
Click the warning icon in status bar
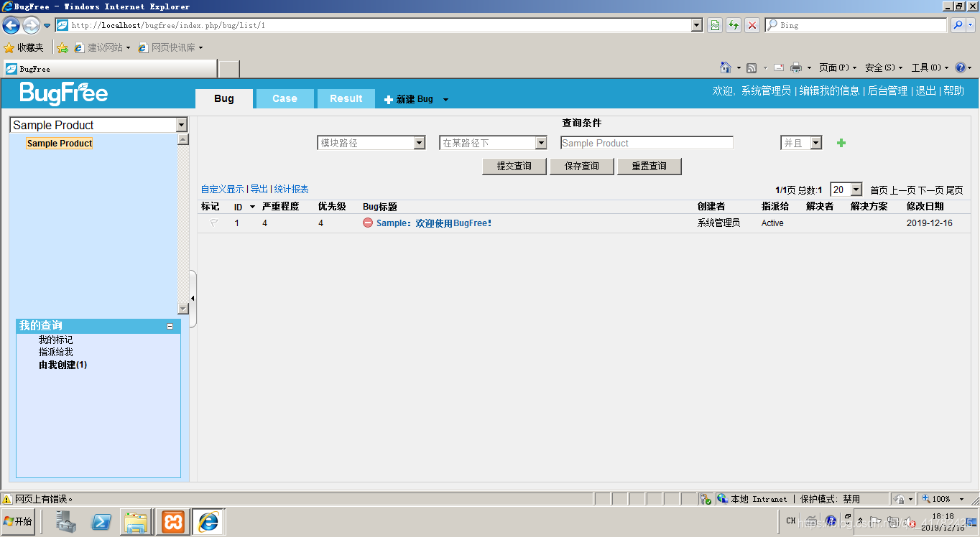click(x=7, y=499)
